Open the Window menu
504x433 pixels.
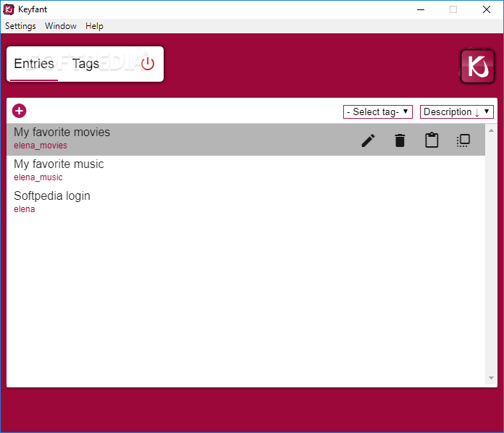click(x=61, y=26)
